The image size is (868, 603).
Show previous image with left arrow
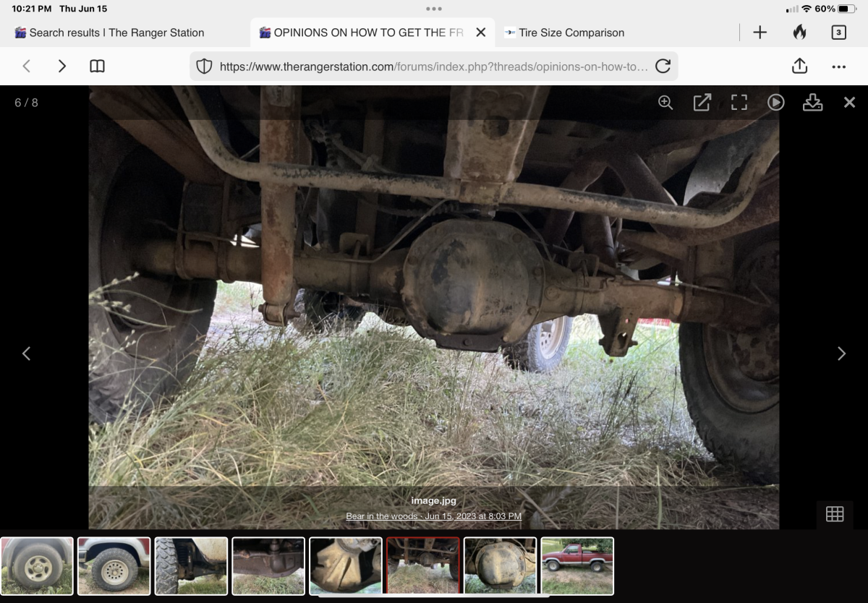(27, 354)
